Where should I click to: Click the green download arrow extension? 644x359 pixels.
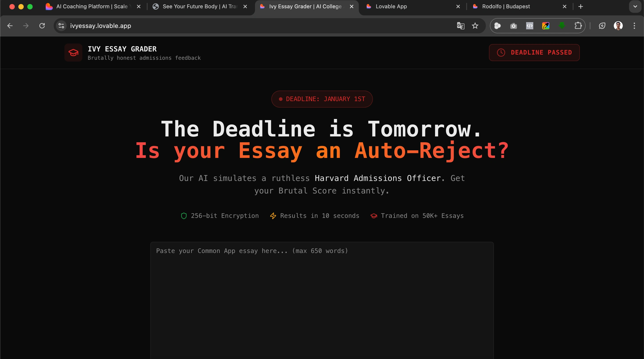[562, 26]
